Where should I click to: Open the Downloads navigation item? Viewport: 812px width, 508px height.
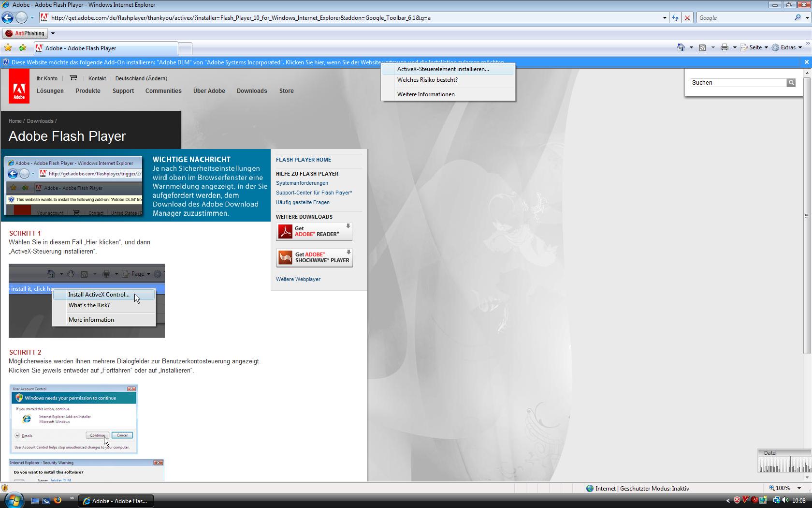pyautogui.click(x=252, y=91)
